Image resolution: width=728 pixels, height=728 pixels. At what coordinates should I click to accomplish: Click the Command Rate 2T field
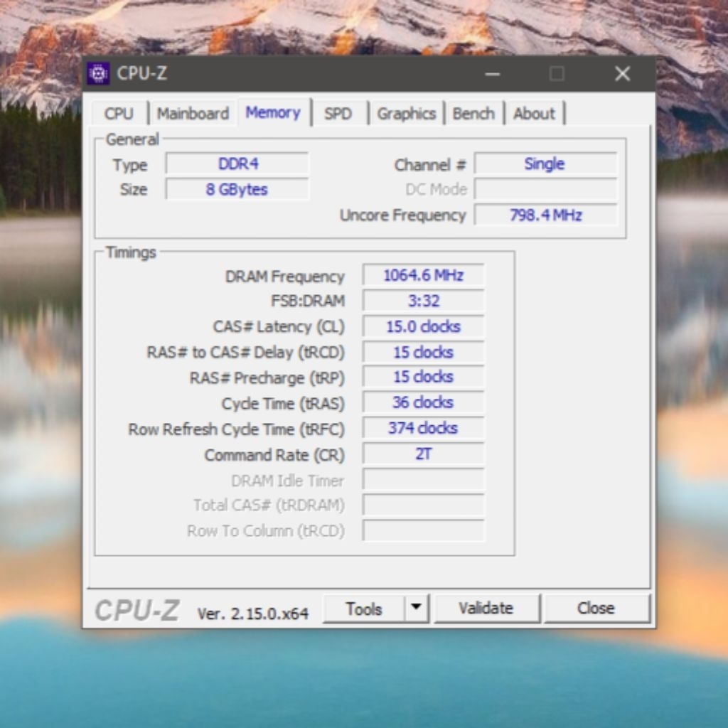(422, 454)
